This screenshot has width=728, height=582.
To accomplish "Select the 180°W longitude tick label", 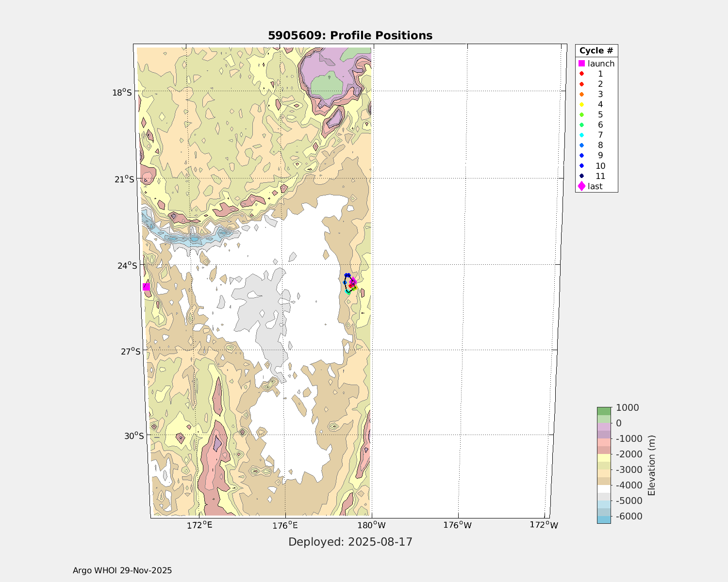I will coord(372,525).
